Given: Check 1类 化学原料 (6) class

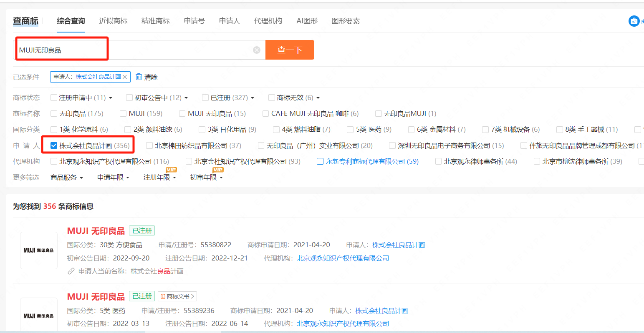Looking at the screenshot, I should (x=53, y=130).
